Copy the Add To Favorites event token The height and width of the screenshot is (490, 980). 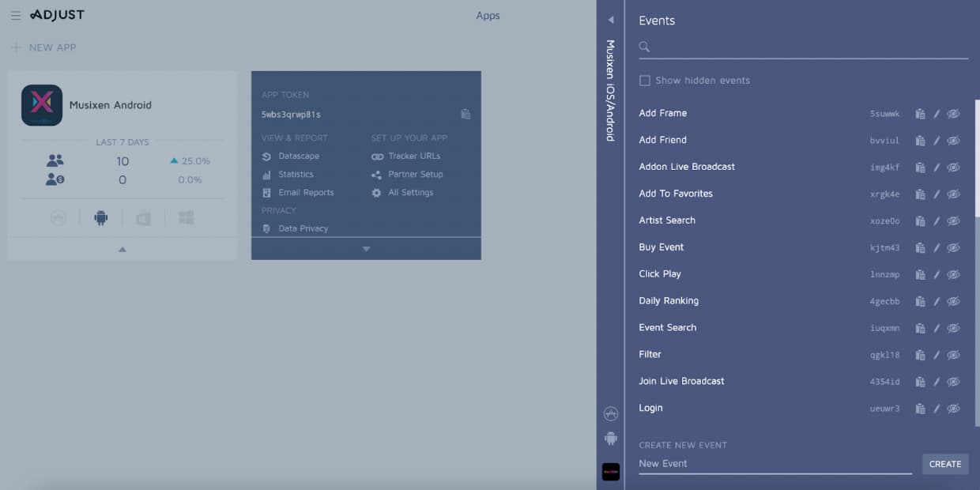coord(920,194)
